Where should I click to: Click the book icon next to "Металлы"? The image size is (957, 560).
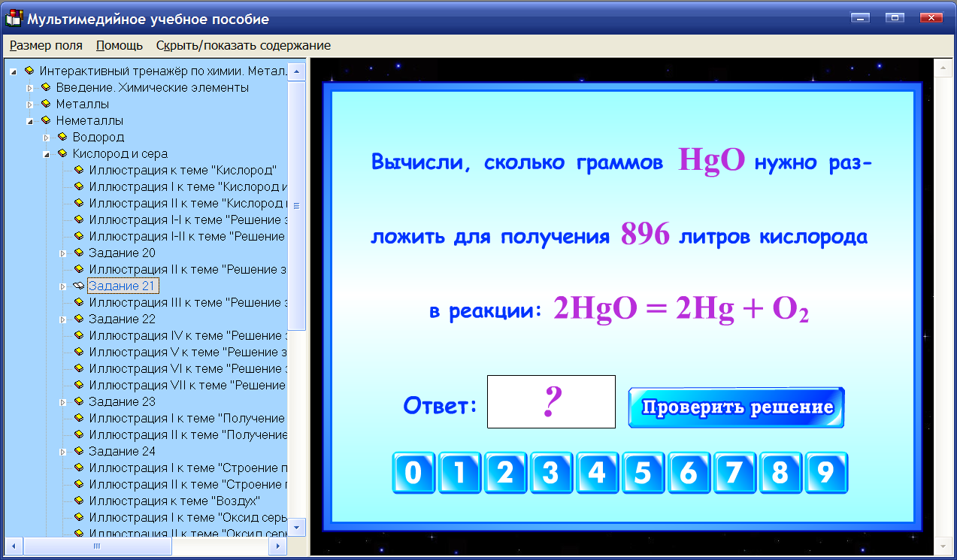click(47, 104)
